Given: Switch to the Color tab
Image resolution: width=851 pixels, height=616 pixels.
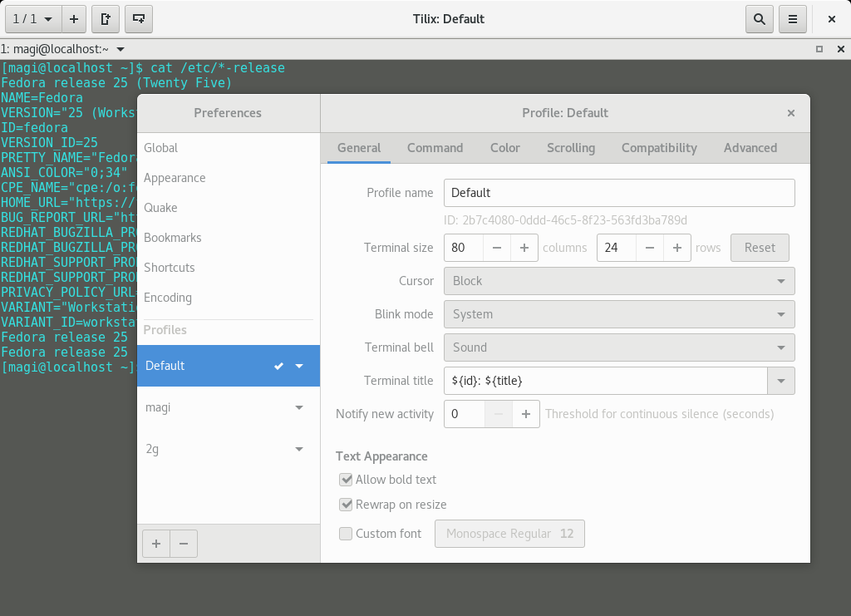Looking at the screenshot, I should click(504, 148).
